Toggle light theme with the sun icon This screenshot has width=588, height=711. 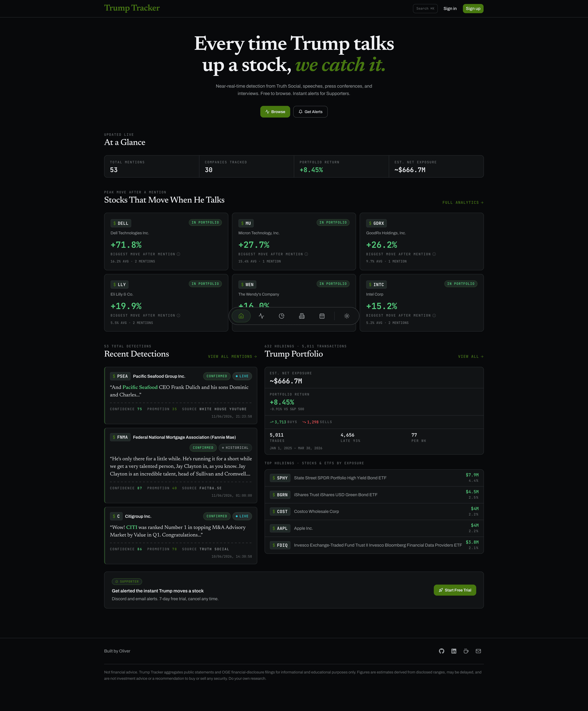pos(347,316)
